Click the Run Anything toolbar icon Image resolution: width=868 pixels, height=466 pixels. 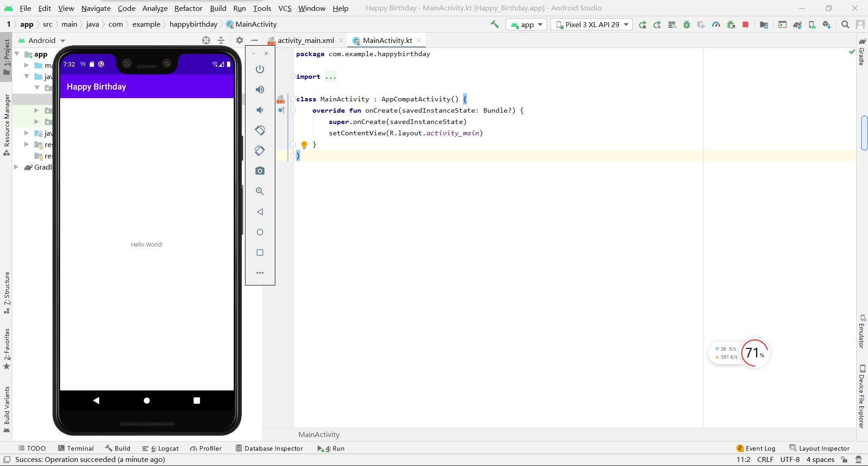tap(783, 25)
